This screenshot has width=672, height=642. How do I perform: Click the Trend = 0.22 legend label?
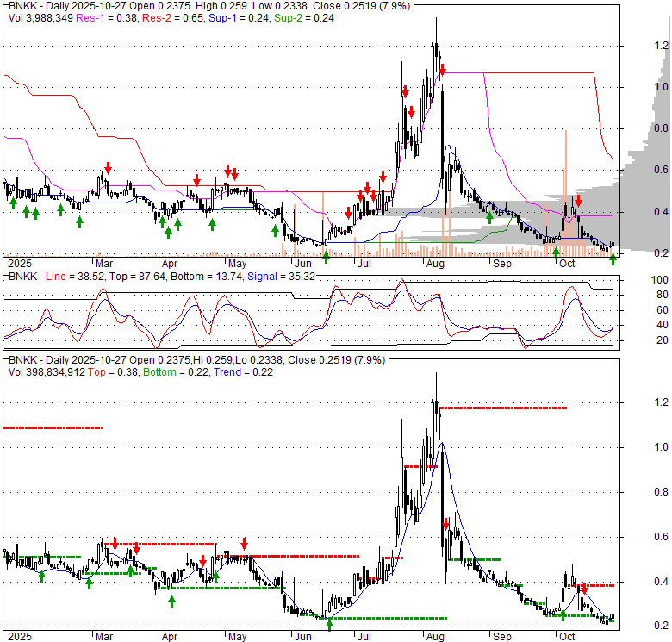244,372
